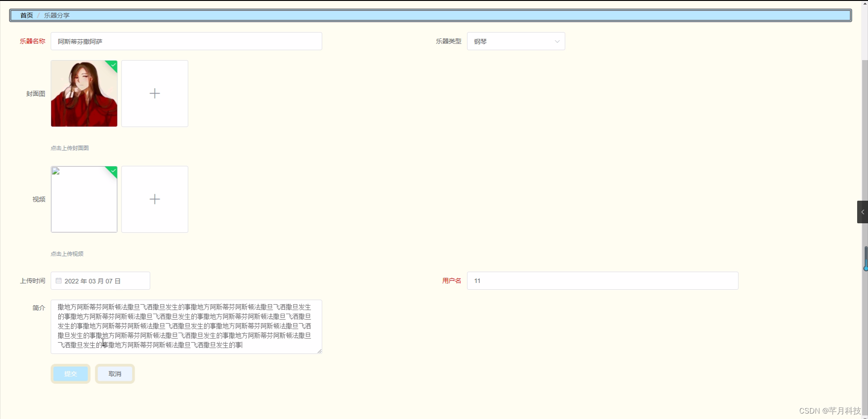
Task: Open the 乐器类型 dropdown showing 钢琴
Action: [515, 41]
